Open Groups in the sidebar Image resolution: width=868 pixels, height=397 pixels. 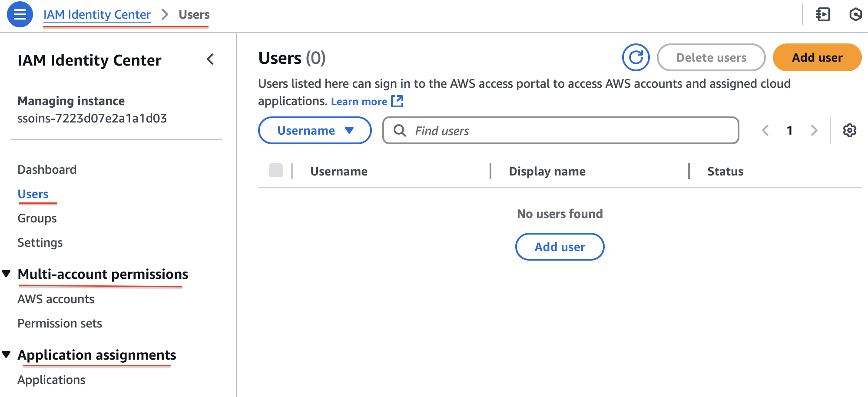(37, 218)
